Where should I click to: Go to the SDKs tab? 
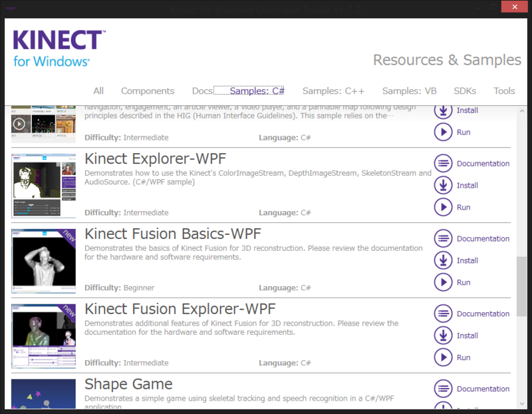[465, 91]
